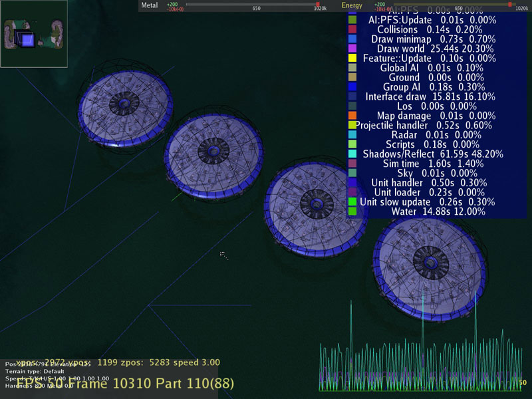Select the 'Sky 0.01s 0.00%' row

438,174
